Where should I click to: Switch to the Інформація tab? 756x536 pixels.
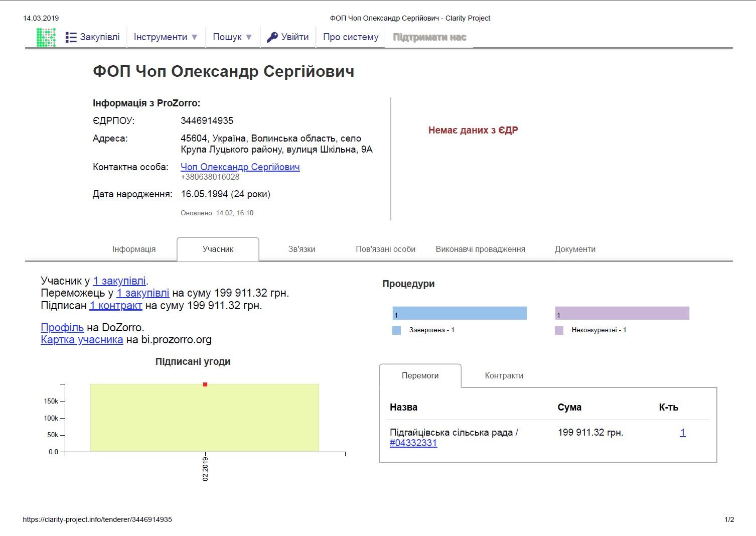(134, 249)
